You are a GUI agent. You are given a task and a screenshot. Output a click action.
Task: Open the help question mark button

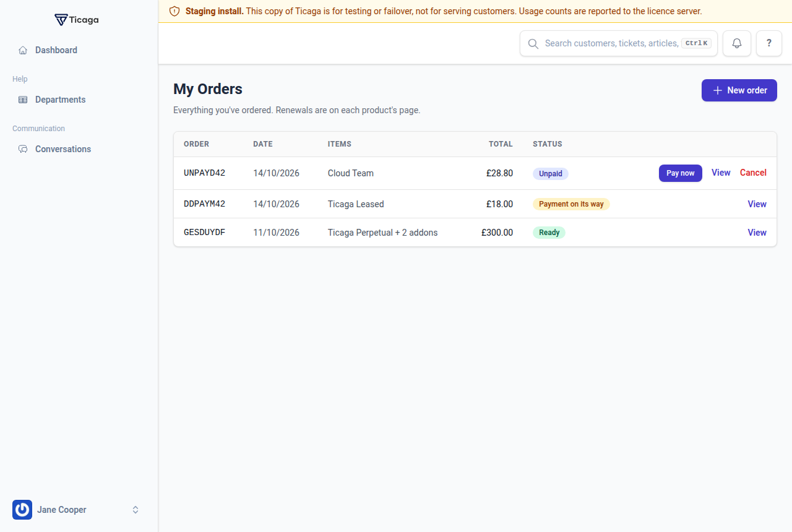[x=769, y=43]
